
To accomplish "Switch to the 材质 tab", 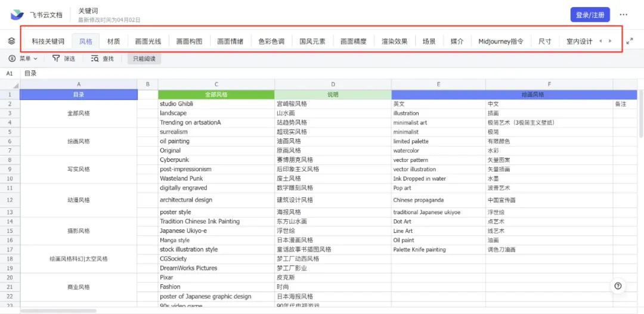I will 114,42.
